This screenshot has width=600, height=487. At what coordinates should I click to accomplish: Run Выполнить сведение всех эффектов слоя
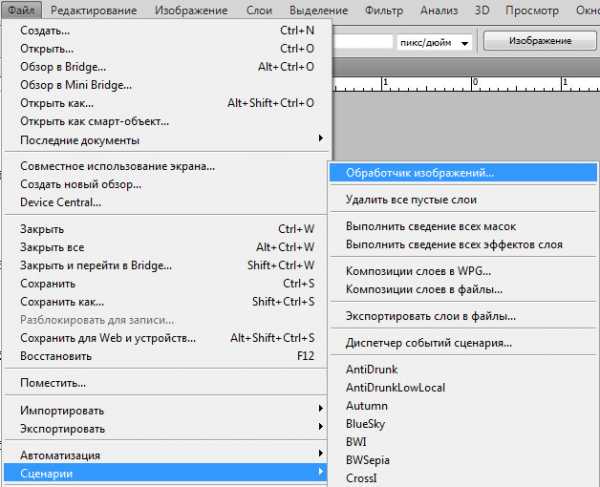[x=463, y=244]
